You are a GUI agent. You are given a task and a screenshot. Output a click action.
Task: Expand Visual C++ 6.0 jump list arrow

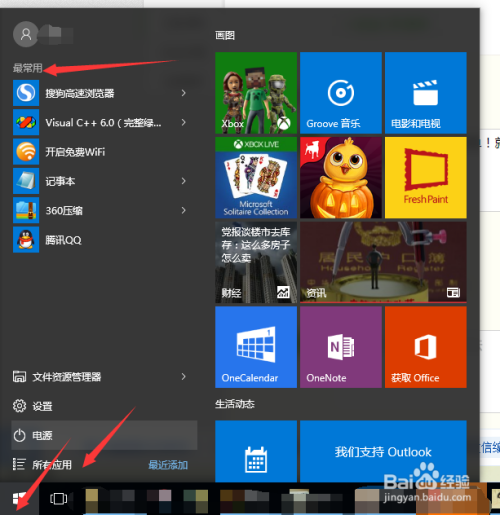(183, 122)
